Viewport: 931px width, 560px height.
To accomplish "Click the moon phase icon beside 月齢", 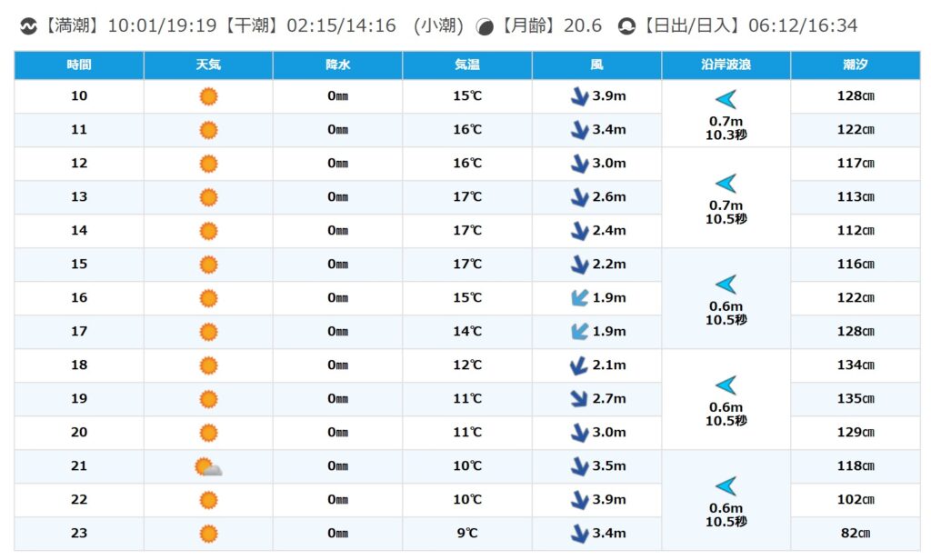I will point(486,26).
